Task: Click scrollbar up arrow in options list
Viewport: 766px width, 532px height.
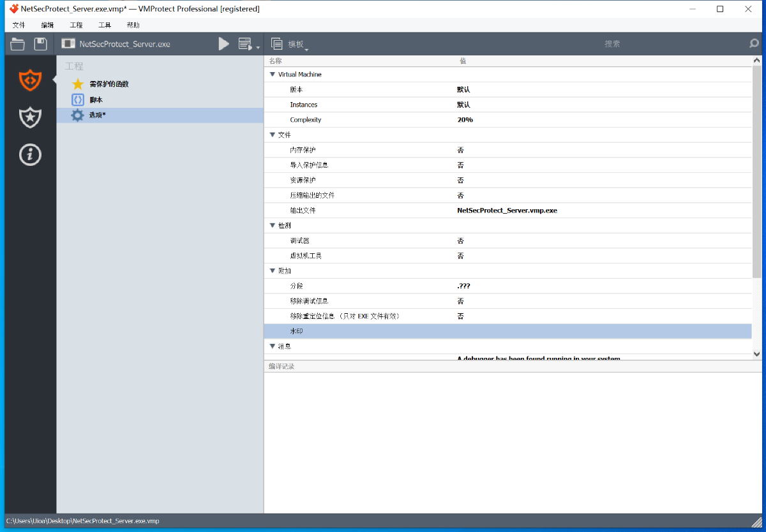Action: [757, 61]
